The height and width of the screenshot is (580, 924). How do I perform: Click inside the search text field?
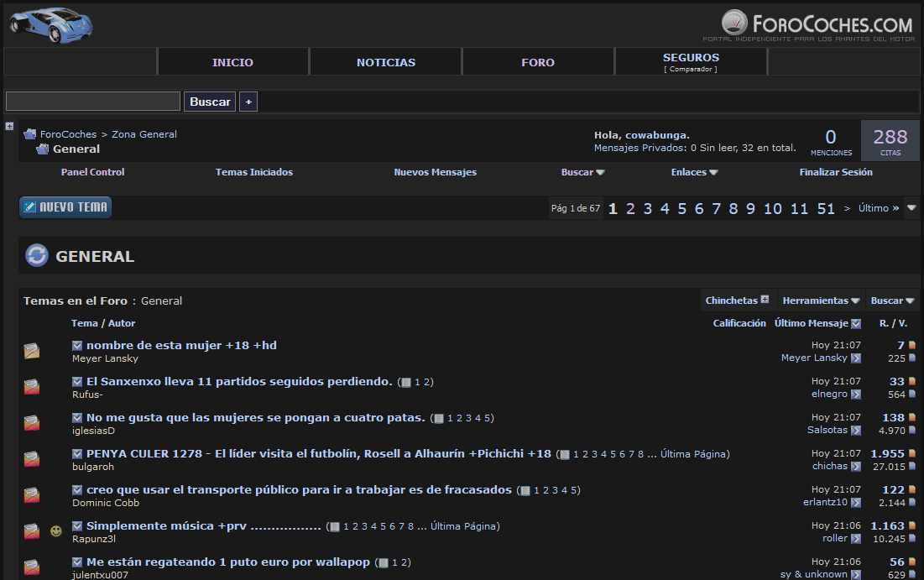coord(92,102)
